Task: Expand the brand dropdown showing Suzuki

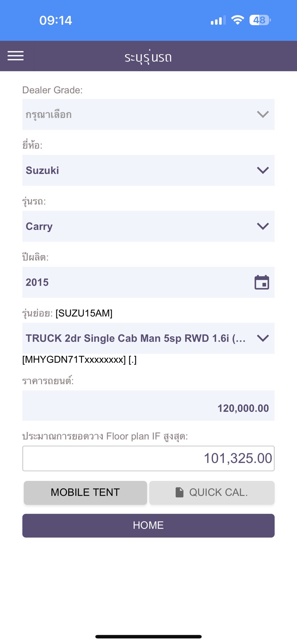Action: (148, 170)
